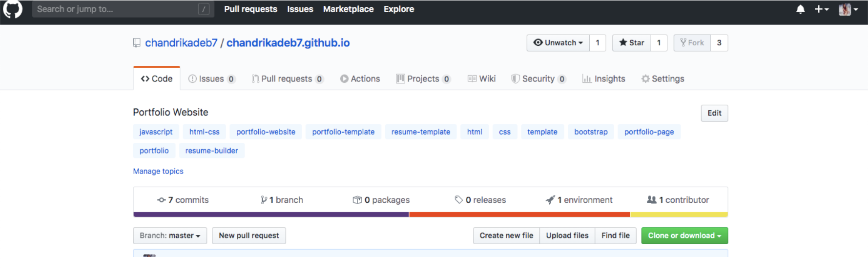
Task: Click Manage topics
Action: pos(158,171)
